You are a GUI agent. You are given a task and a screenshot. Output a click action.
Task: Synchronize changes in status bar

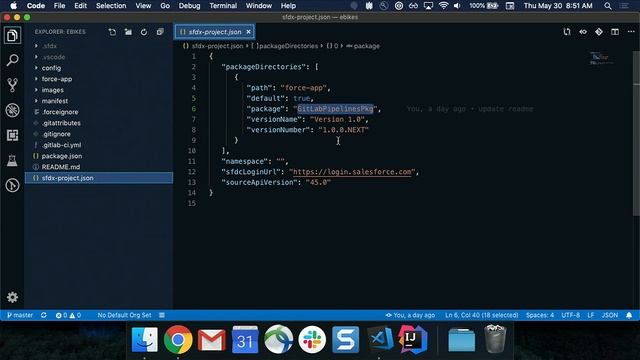[x=44, y=315]
